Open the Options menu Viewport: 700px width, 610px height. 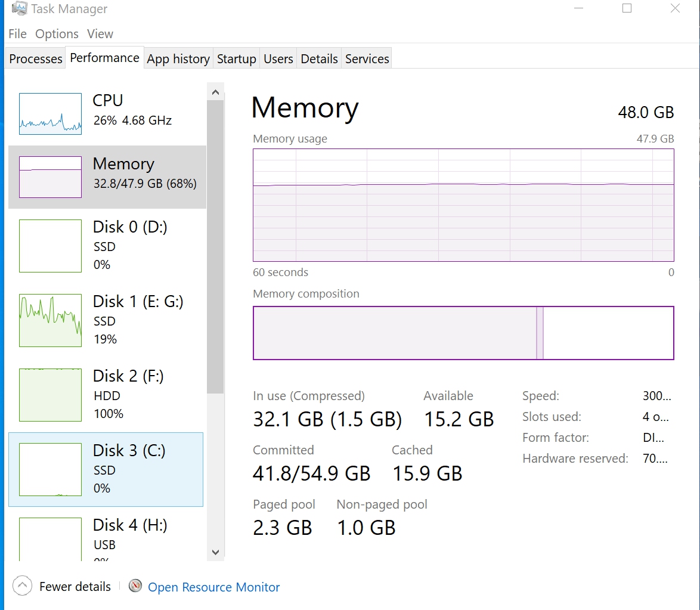[x=57, y=34]
